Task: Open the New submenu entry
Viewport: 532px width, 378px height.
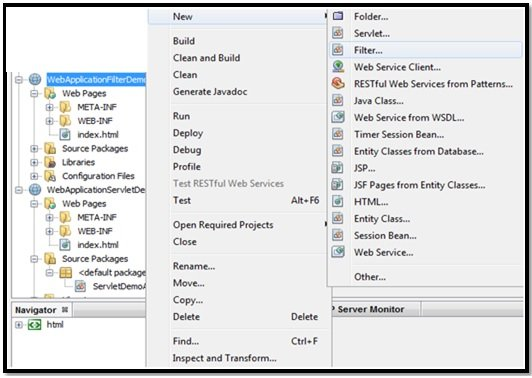Action: 239,16
